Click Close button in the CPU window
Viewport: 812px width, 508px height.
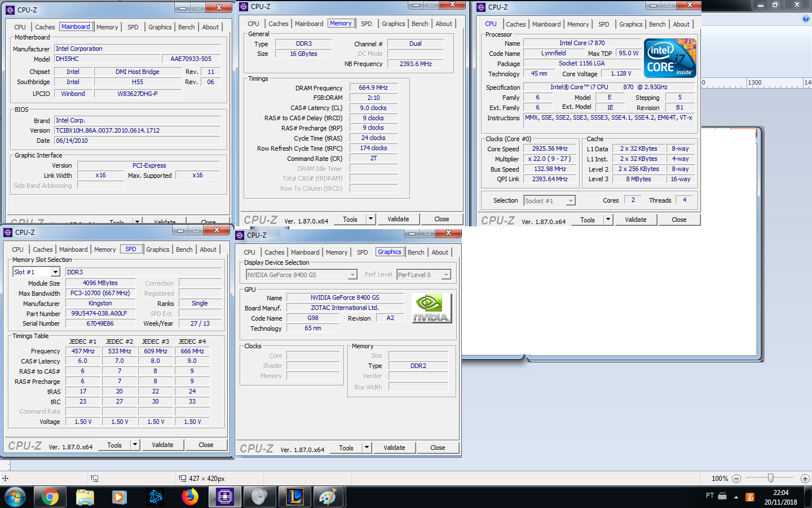tap(679, 220)
